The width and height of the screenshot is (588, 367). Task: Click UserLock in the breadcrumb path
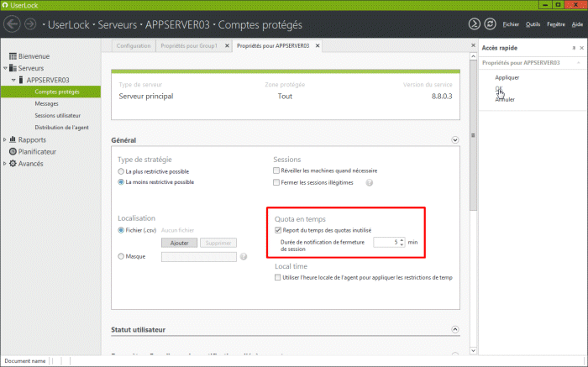click(x=69, y=24)
